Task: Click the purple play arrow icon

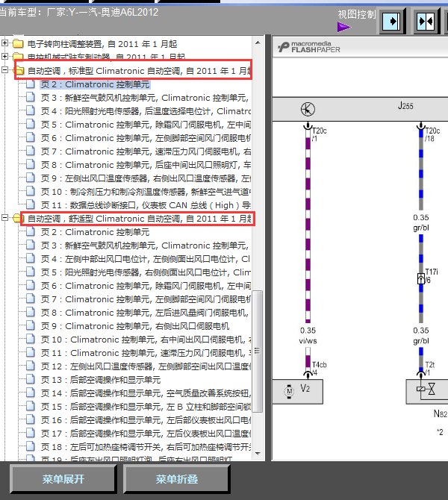Action: [344, 27]
